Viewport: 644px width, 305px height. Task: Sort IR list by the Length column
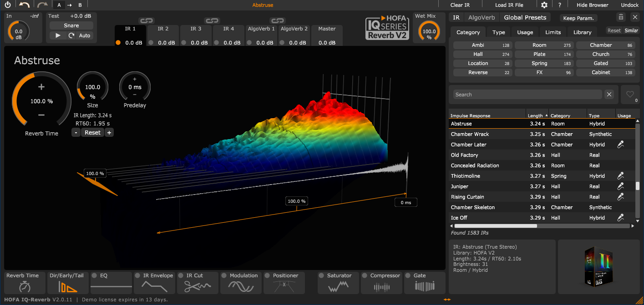[x=536, y=115]
